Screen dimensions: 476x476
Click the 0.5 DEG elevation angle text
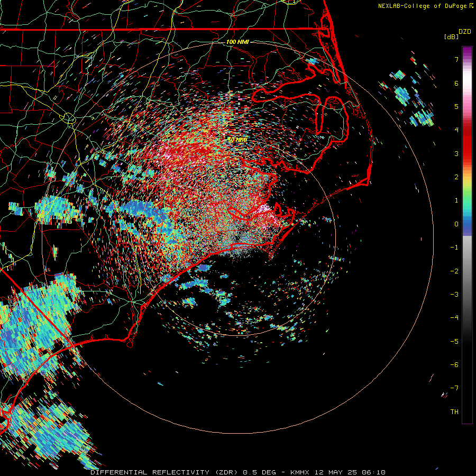pos(260,472)
